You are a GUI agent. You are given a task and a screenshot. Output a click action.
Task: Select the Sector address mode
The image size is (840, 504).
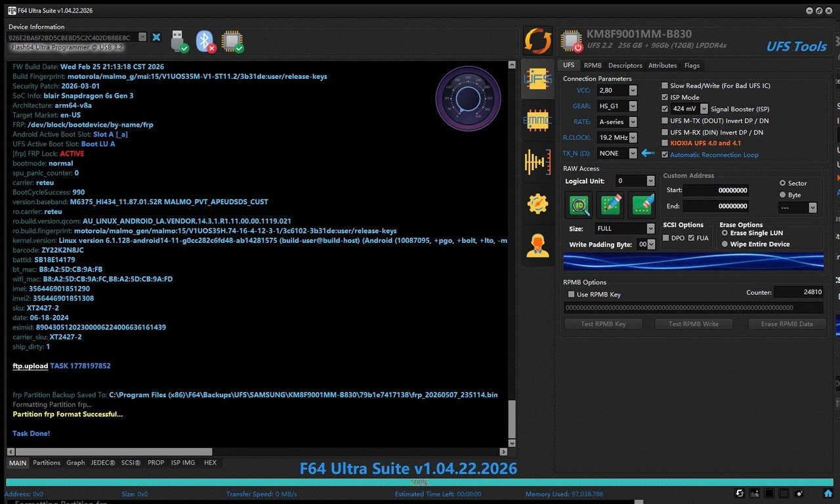782,183
